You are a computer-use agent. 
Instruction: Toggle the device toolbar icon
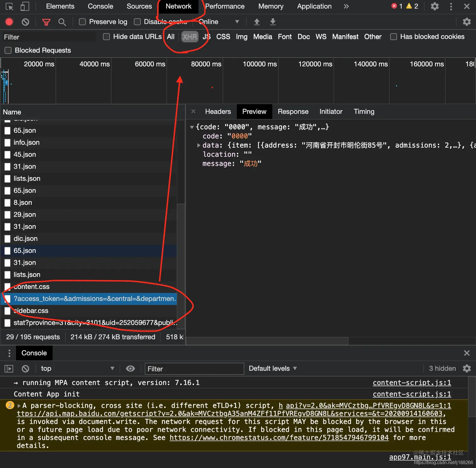pyautogui.click(x=25, y=7)
